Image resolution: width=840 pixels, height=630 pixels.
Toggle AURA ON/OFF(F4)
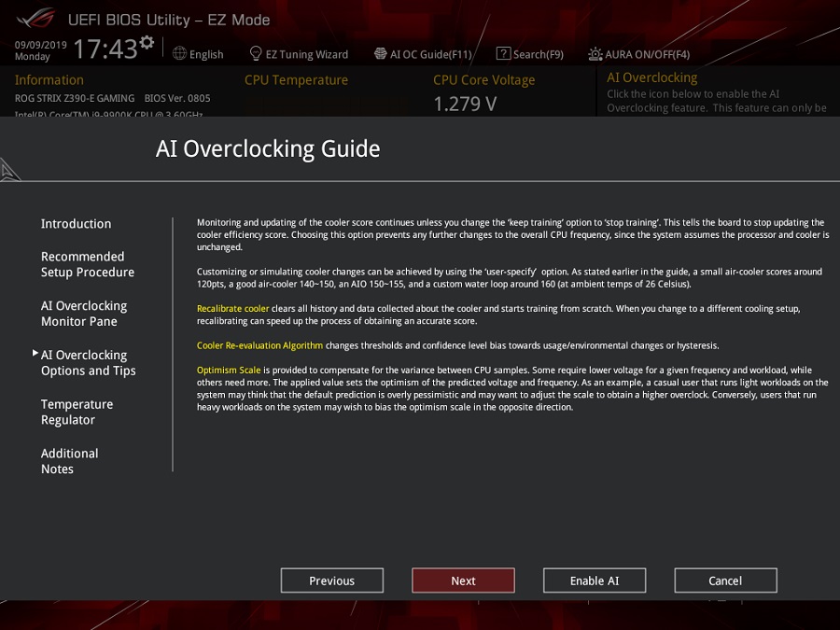pyautogui.click(x=647, y=55)
